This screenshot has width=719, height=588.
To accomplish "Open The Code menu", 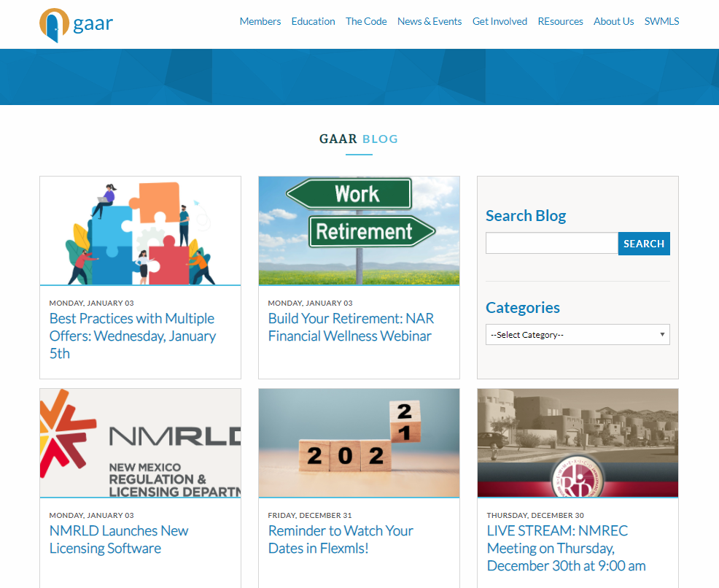I will [x=366, y=22].
